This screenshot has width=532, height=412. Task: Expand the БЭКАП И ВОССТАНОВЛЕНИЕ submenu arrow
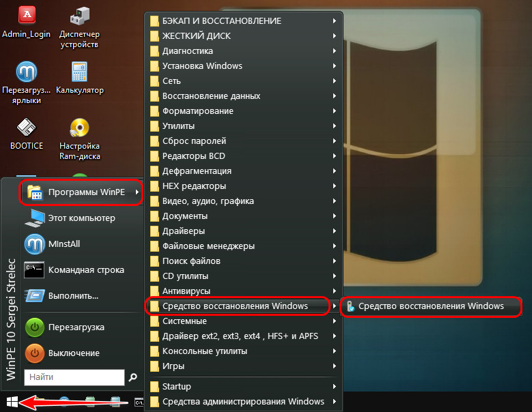click(x=335, y=21)
